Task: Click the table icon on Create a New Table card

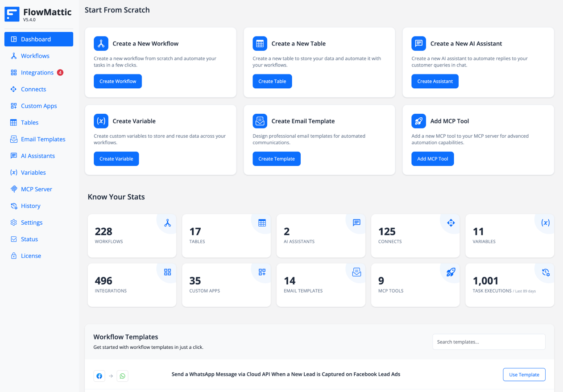Action: (x=260, y=43)
